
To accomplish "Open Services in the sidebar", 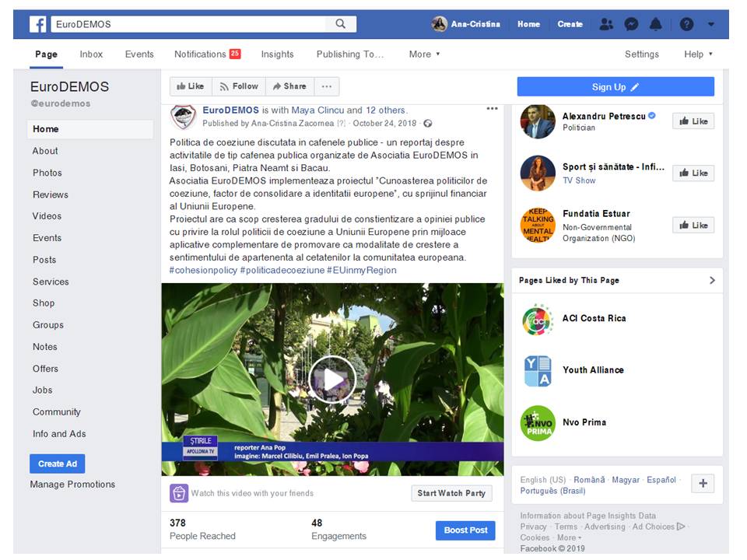I will click(x=51, y=282).
